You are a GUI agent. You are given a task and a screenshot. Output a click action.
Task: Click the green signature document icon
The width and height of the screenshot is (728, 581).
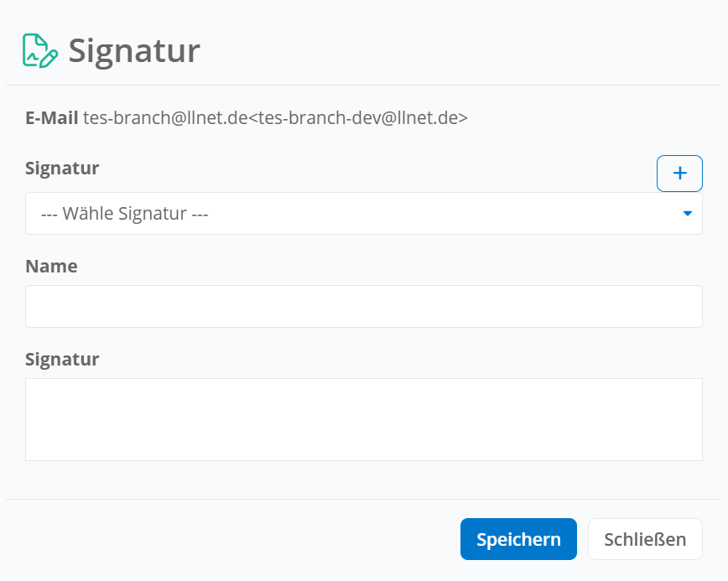pyautogui.click(x=40, y=50)
